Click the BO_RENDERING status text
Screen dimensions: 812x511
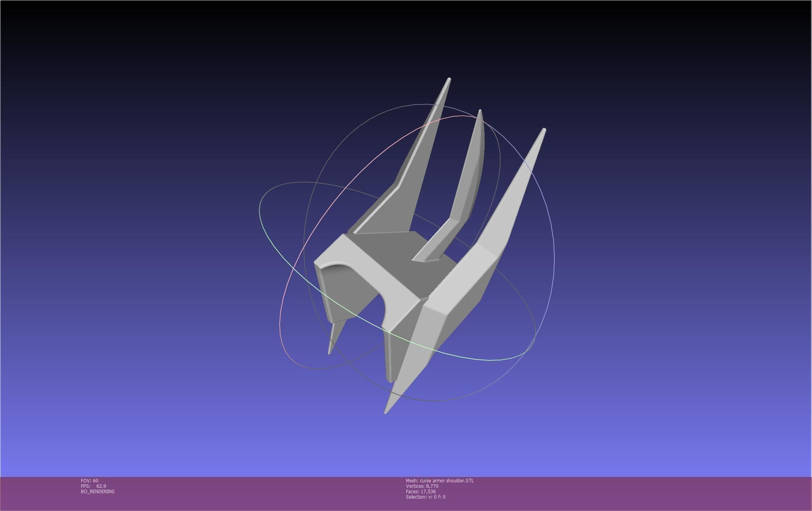click(x=98, y=491)
